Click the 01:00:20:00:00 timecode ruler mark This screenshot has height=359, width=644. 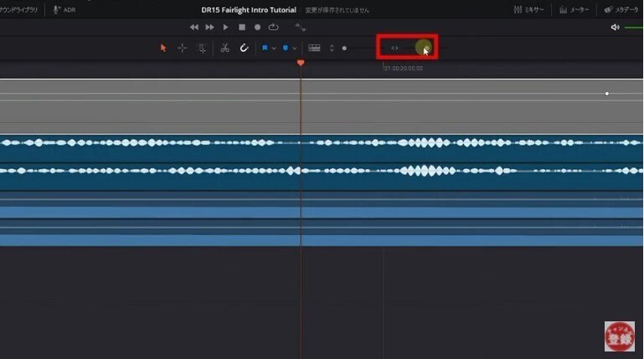(404, 68)
